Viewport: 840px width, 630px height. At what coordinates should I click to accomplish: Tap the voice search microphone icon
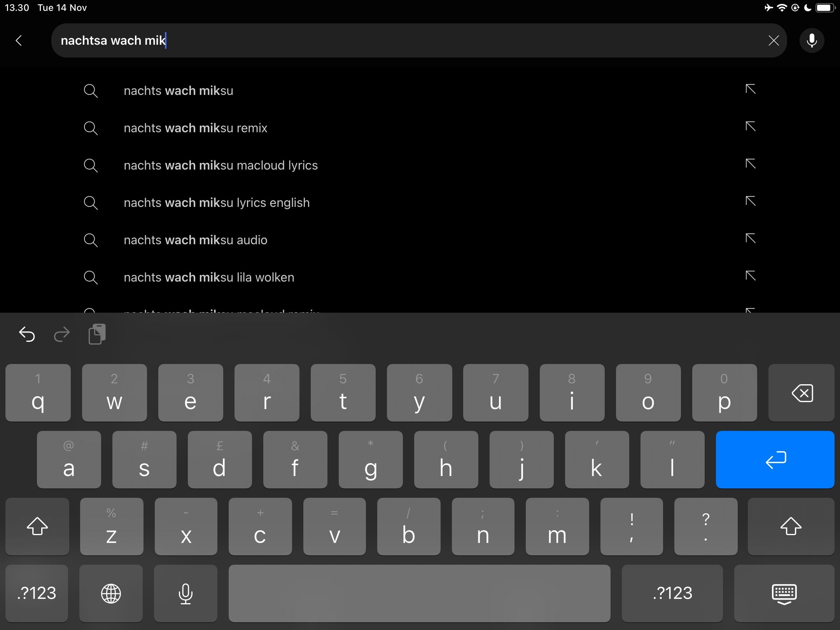tap(812, 40)
